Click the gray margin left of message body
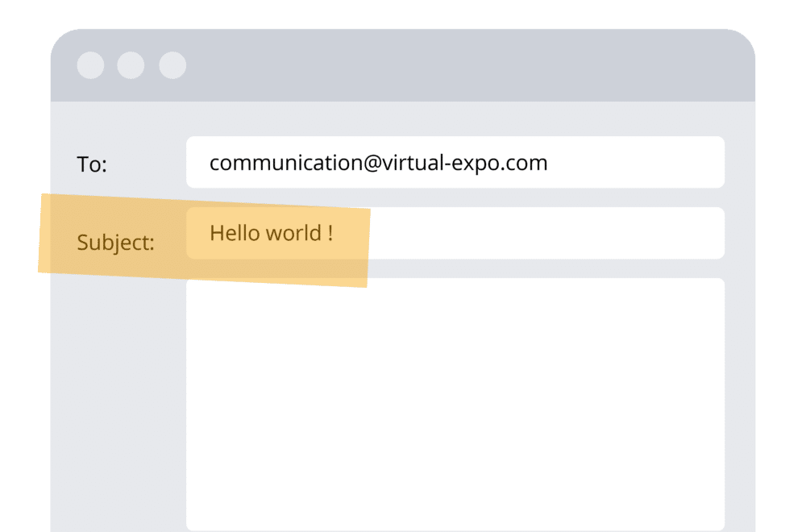This screenshot has width=806, height=532. coord(118,403)
